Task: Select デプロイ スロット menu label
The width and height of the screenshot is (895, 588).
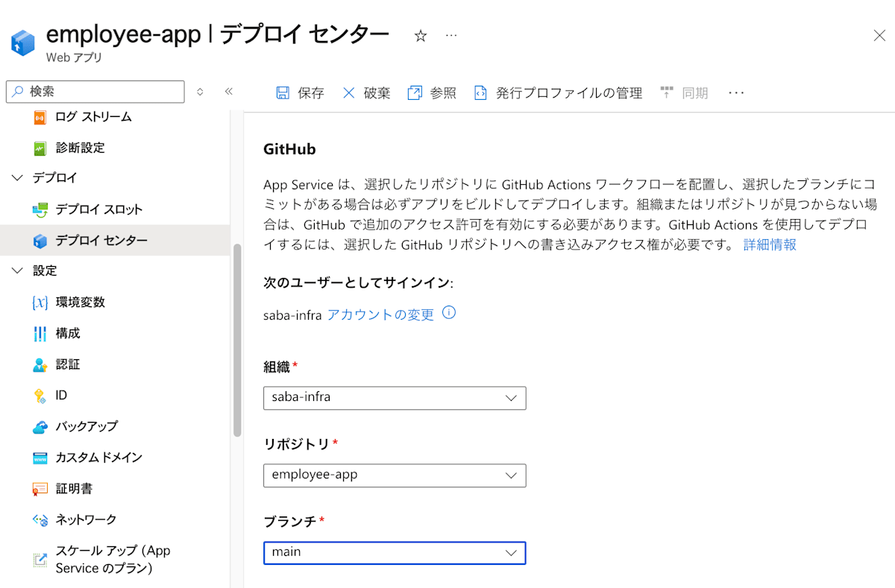Action: 98,209
